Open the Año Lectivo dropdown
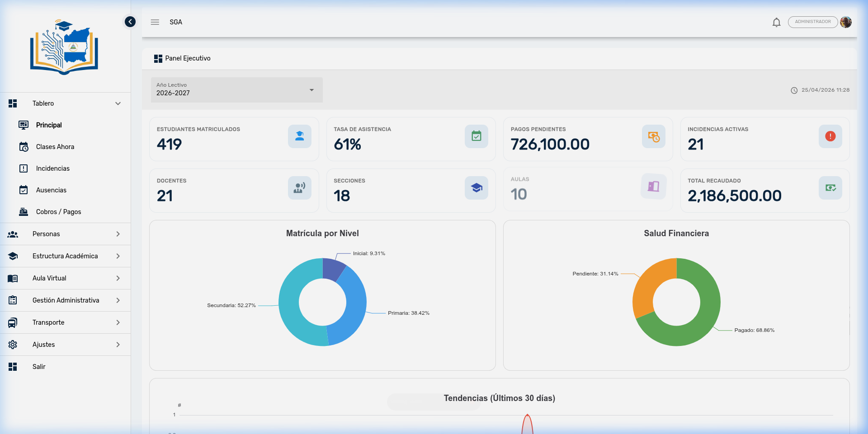Viewport: 868px width, 434px height. tap(236, 90)
